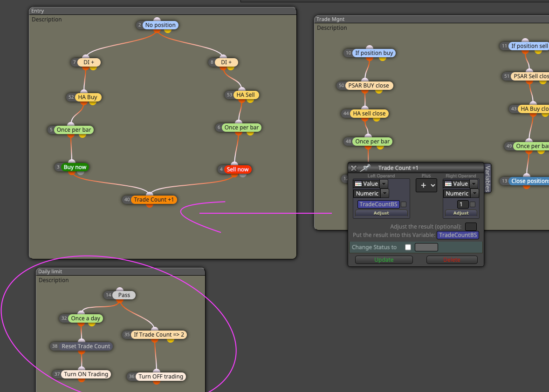Screen dimensions: 549x392
Task: Open the Variables side tab
Action: click(x=487, y=178)
